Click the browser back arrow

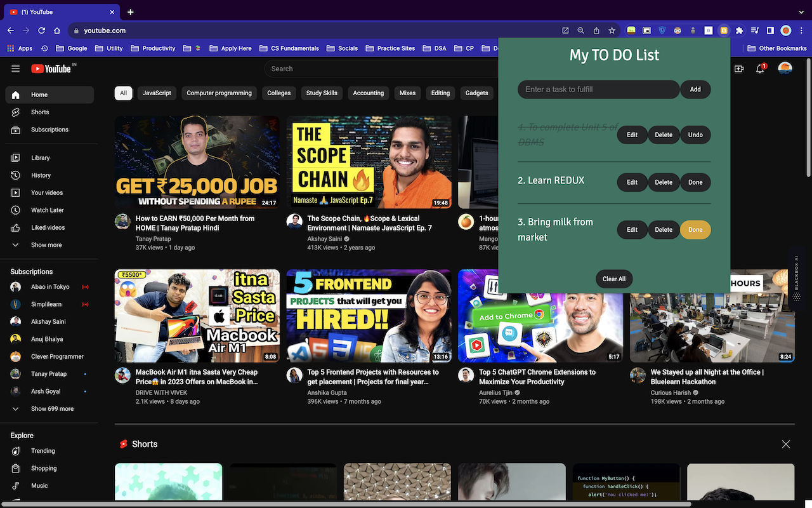pyautogui.click(x=11, y=30)
